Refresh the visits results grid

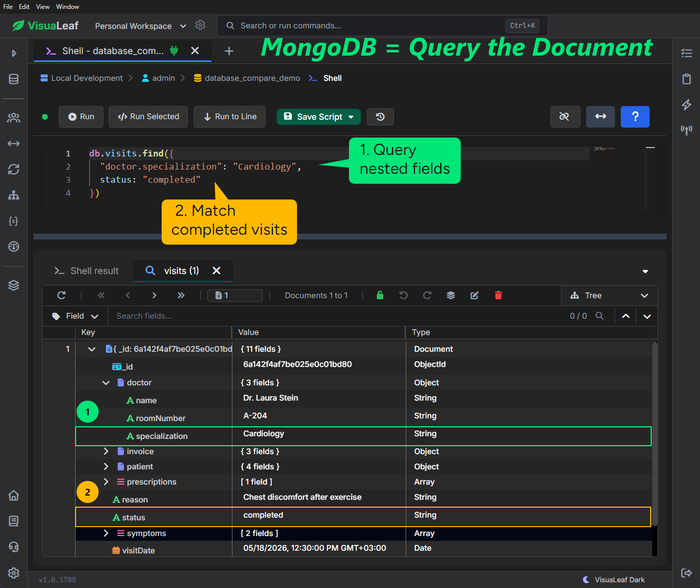point(61,296)
